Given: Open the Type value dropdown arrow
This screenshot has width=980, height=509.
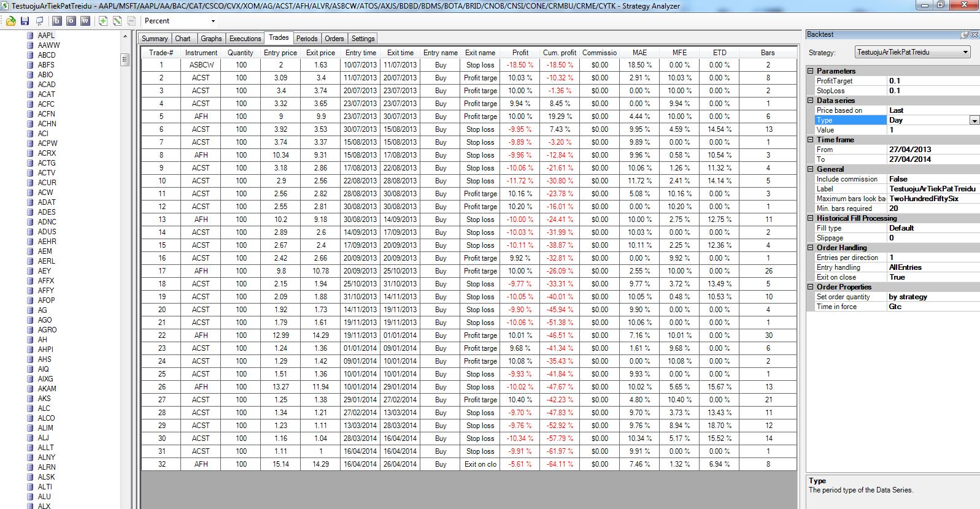Looking at the screenshot, I should click(974, 121).
